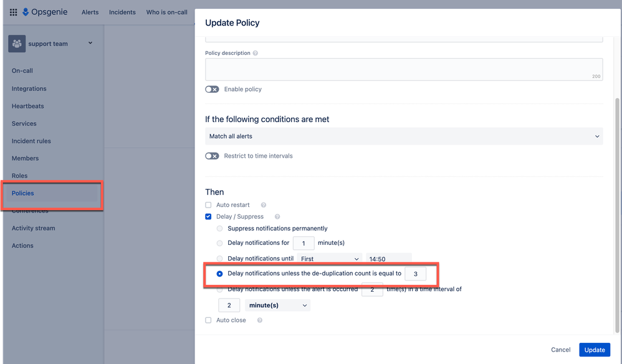Open Auto restart help icon
Viewport: 622px width, 364px height.
click(264, 205)
